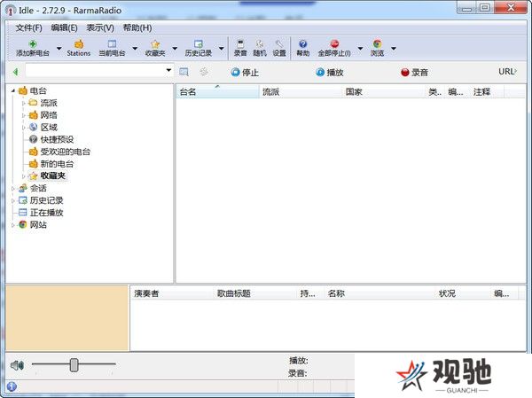Sort by 流派 column header
Viewport: 532px width, 398px height.
(301, 92)
